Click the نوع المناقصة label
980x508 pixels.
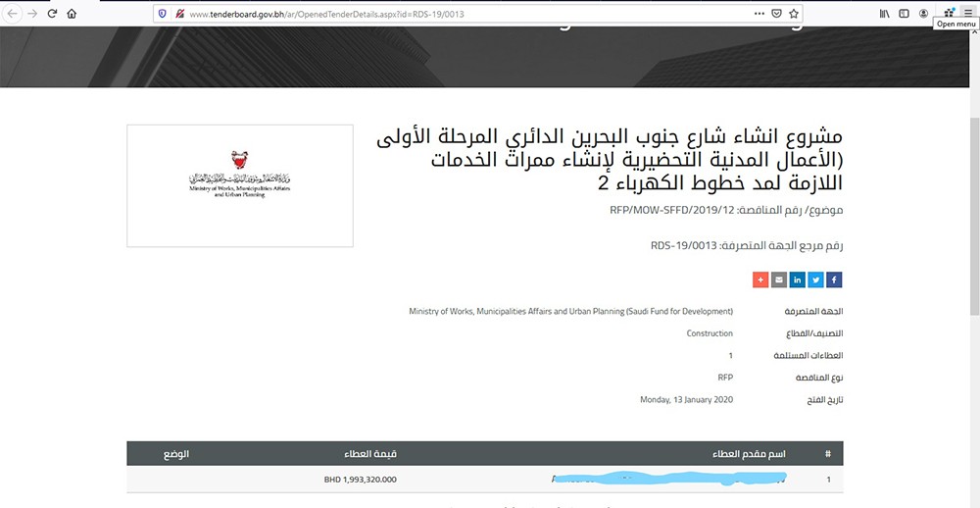point(819,378)
